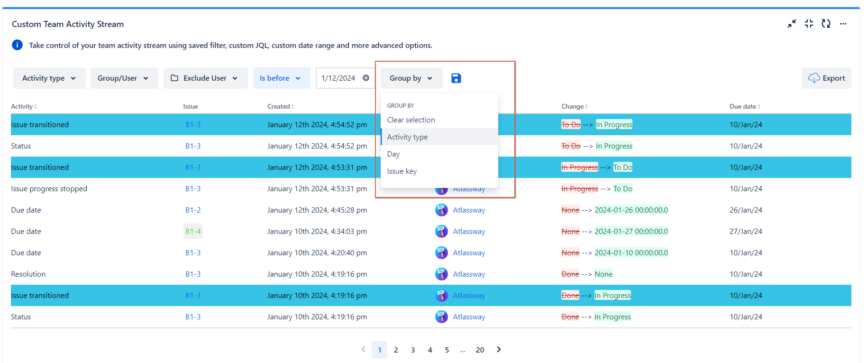Choose Issue key grouping option
Image resolution: width=868 pixels, height=363 pixels.
[402, 171]
